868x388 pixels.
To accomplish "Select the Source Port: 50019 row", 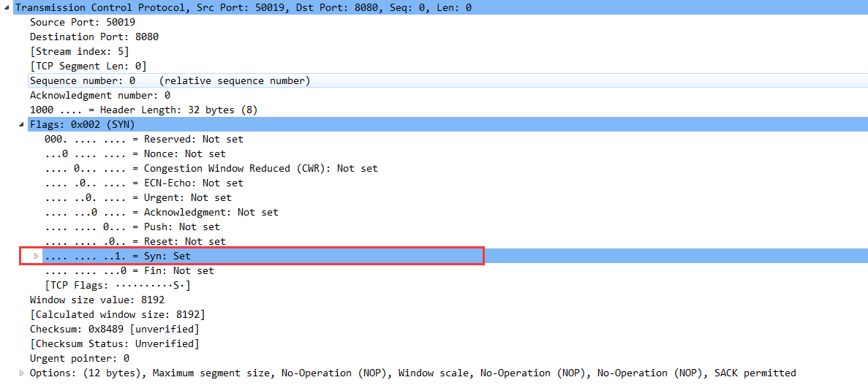I will tap(83, 23).
